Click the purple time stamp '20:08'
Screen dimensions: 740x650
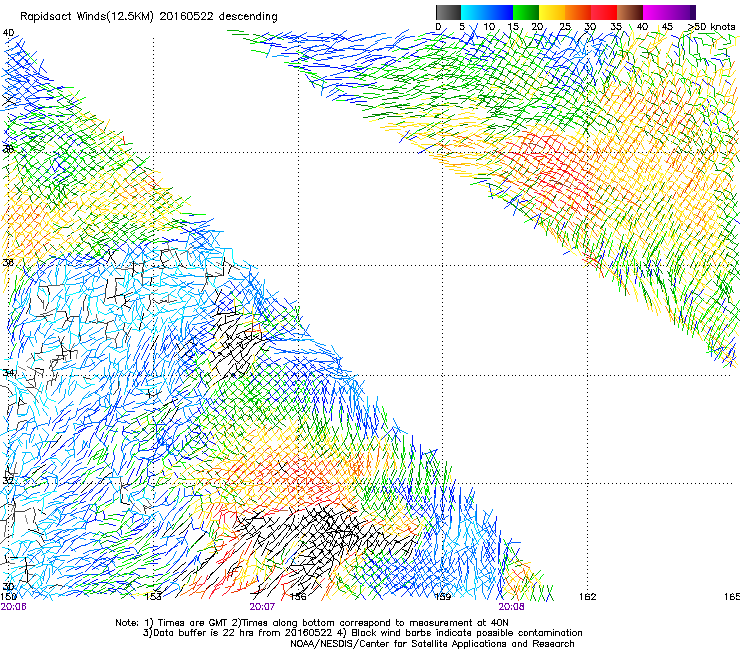pos(512,607)
